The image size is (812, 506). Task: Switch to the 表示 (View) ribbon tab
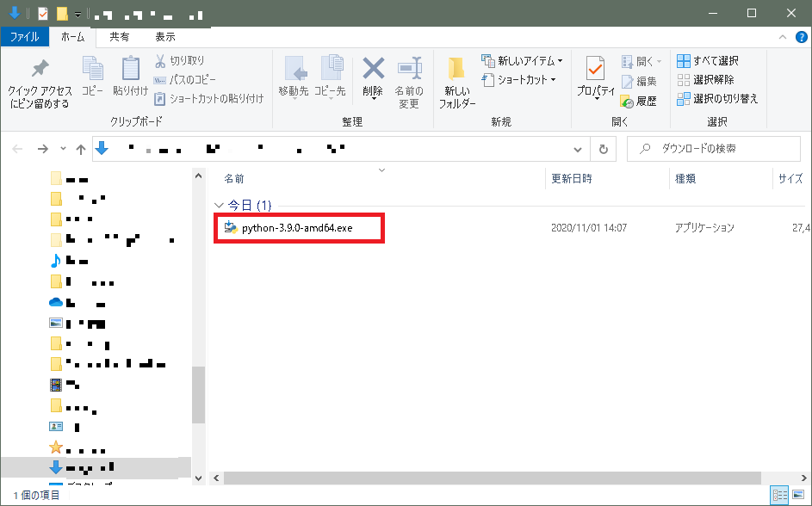(165, 37)
